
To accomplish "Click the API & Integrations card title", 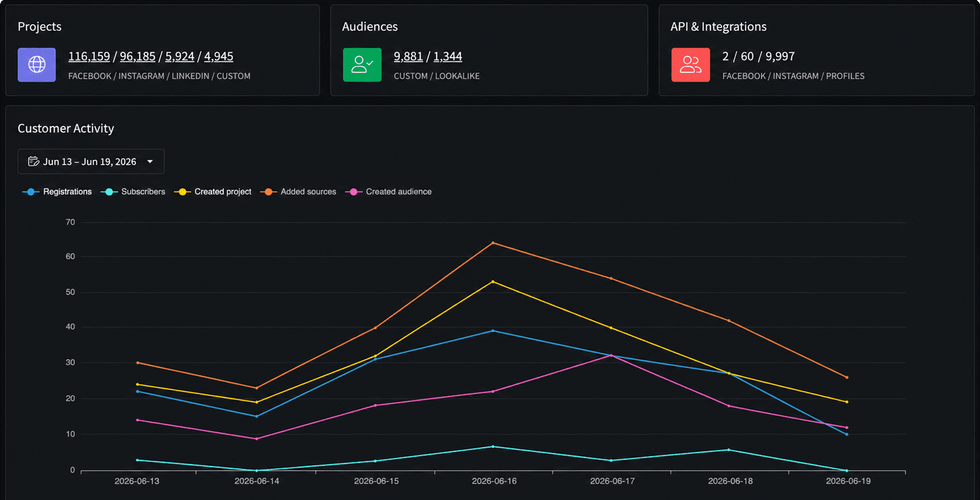I will 718,27.
